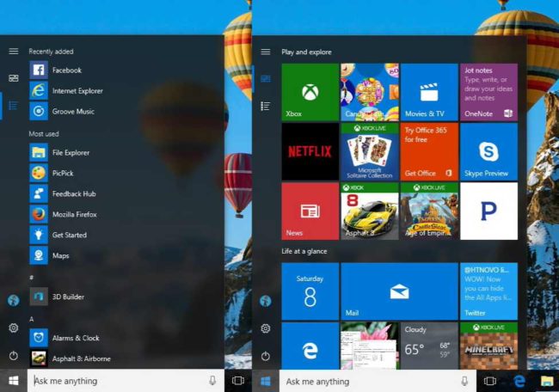Click the Most used heading

[x=44, y=133]
